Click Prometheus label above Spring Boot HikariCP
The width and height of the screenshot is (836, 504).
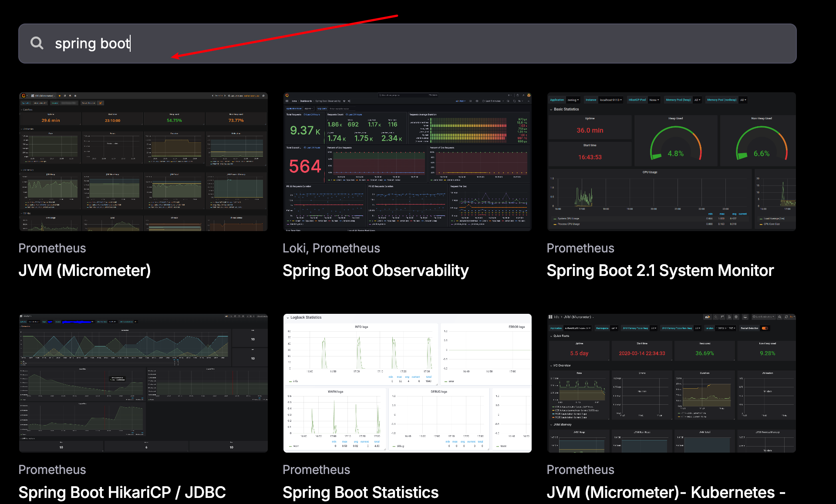52,470
